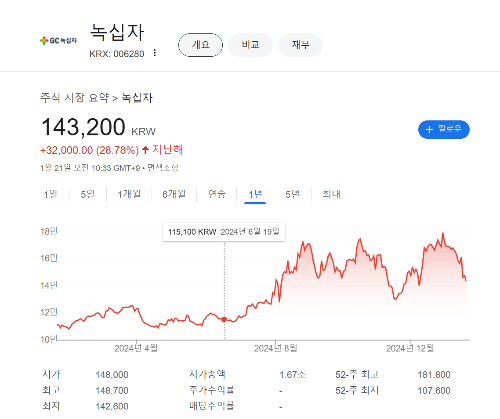Click the 52-주 최고 label

[357, 375]
